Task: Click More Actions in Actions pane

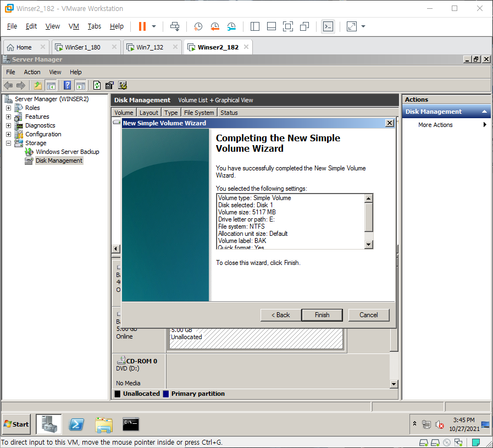Action: [x=435, y=125]
